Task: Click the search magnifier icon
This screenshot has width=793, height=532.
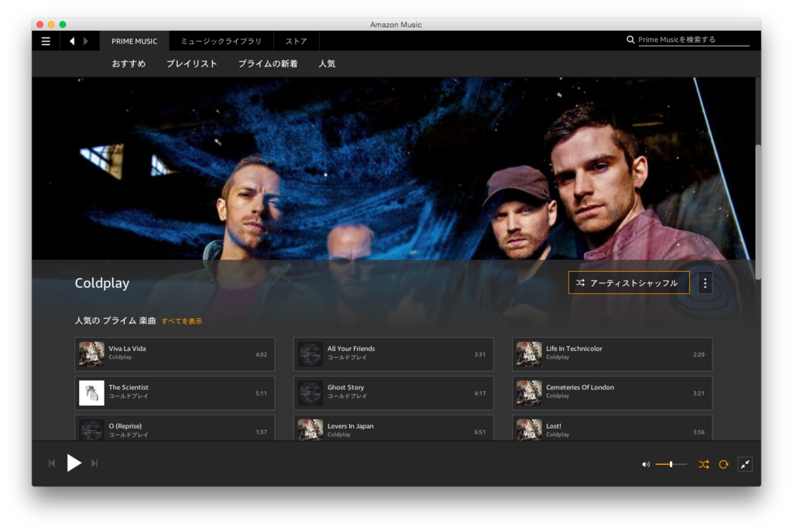Action: click(630, 39)
